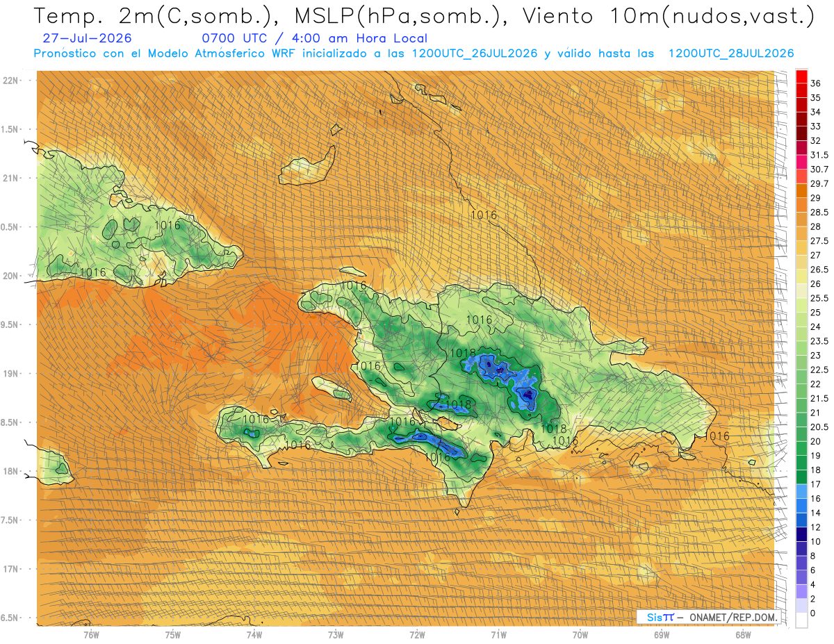This screenshot has height=644, width=834.
Task: Click the 71W longitude axis label
Action: click(x=498, y=634)
